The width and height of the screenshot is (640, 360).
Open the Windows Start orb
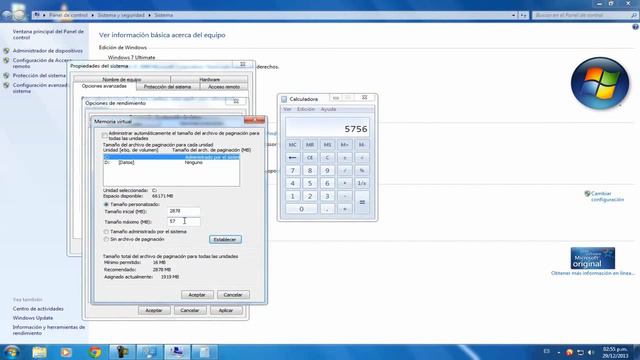[x=12, y=352]
